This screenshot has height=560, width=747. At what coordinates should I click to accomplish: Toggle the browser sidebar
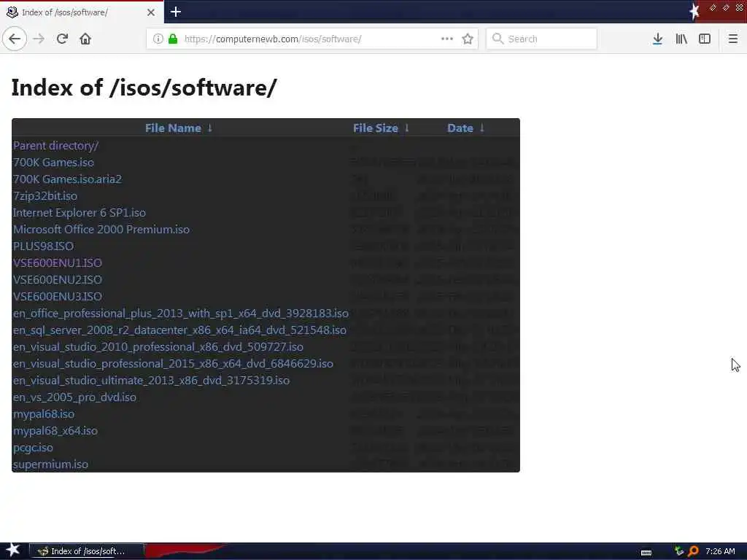point(705,39)
